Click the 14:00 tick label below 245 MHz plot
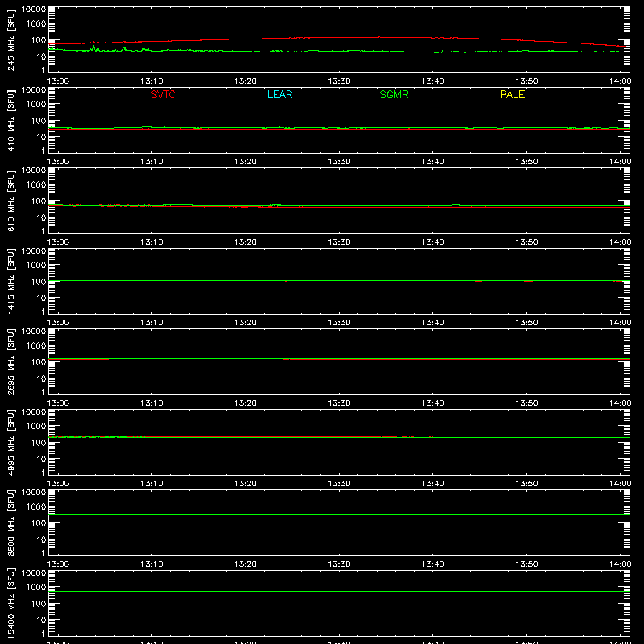This screenshot has width=644, height=644. [x=620, y=81]
